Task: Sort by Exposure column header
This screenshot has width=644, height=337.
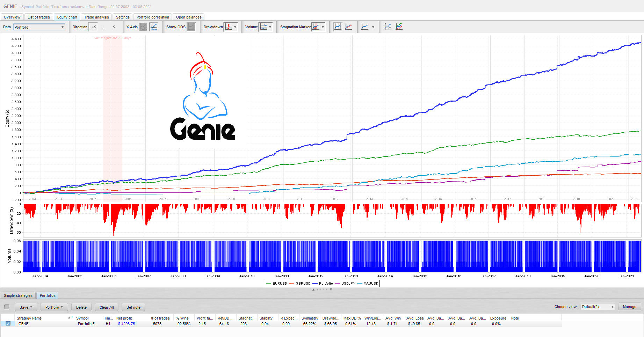Action: (499, 318)
